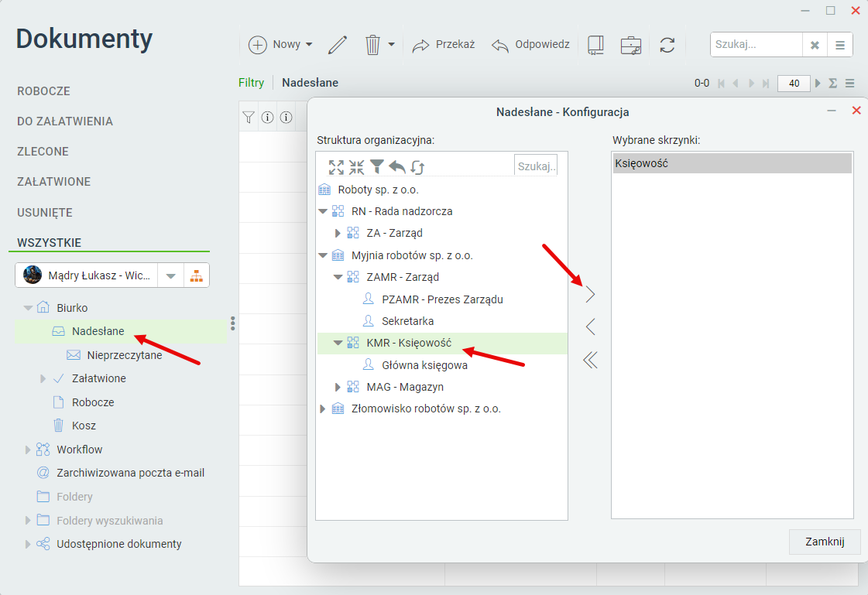Expand Złomowisko robotów sp. z o.o. node
Image resolution: width=868 pixels, height=595 pixels.
(322, 409)
